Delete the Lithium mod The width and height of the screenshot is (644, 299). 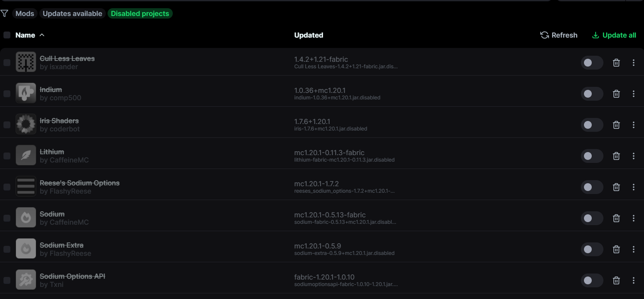pos(616,156)
